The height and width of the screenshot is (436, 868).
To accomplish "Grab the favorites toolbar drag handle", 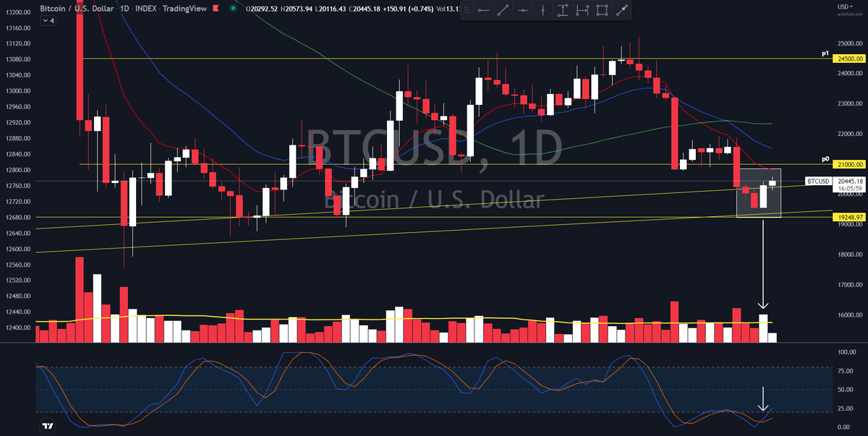I will (x=467, y=10).
